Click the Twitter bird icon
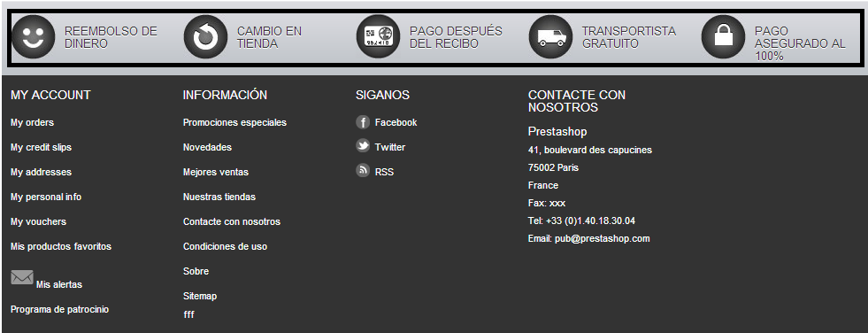868x333 pixels. pos(363,146)
